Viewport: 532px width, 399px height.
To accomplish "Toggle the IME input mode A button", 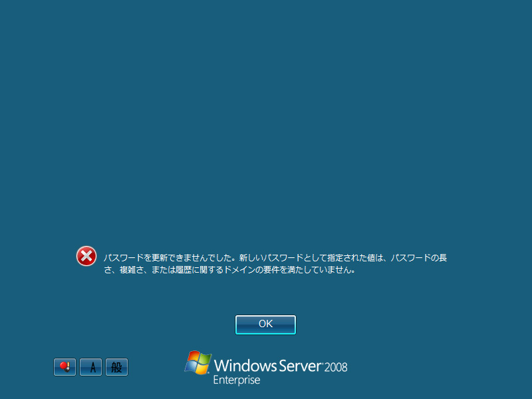I will pos(90,367).
